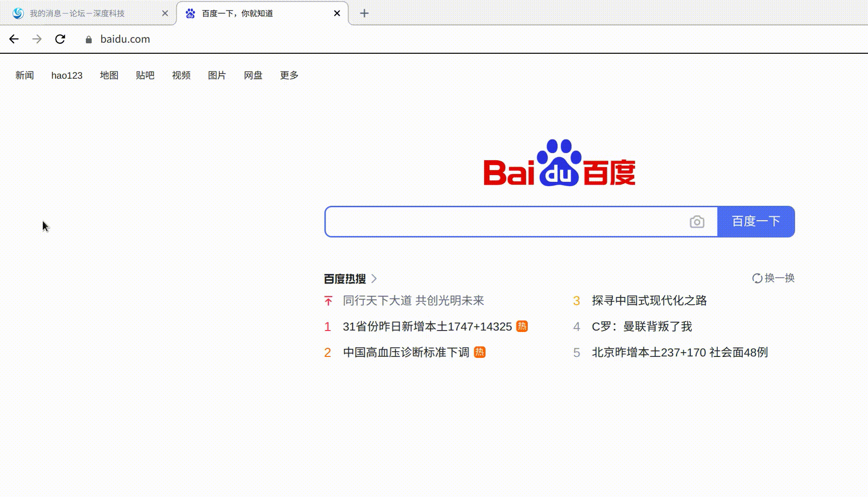The image size is (868, 497).
Task: Click the 热 badge next to trending item 1
Action: point(522,326)
